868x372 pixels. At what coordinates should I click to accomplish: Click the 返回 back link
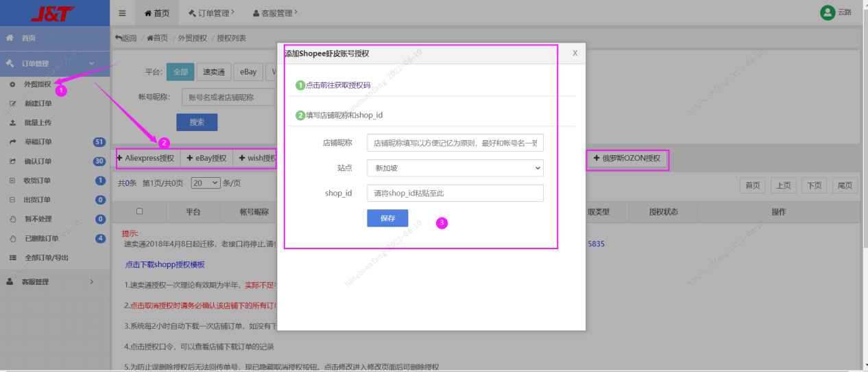pos(126,38)
